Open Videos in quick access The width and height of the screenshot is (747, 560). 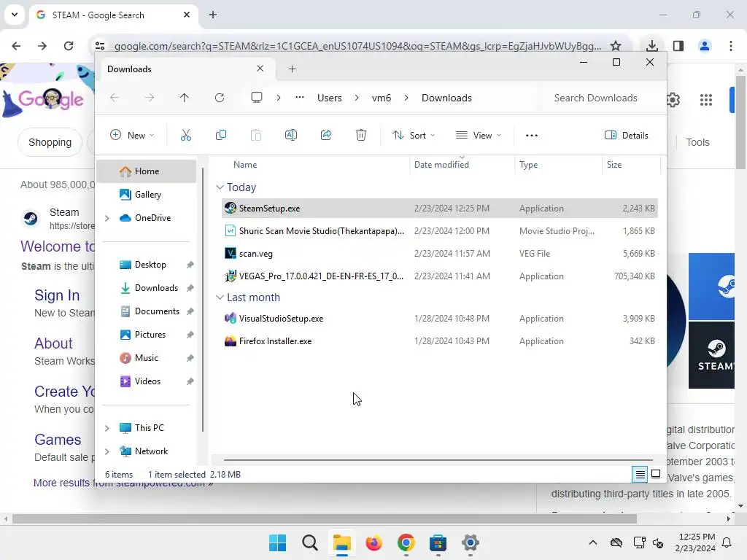click(x=146, y=381)
